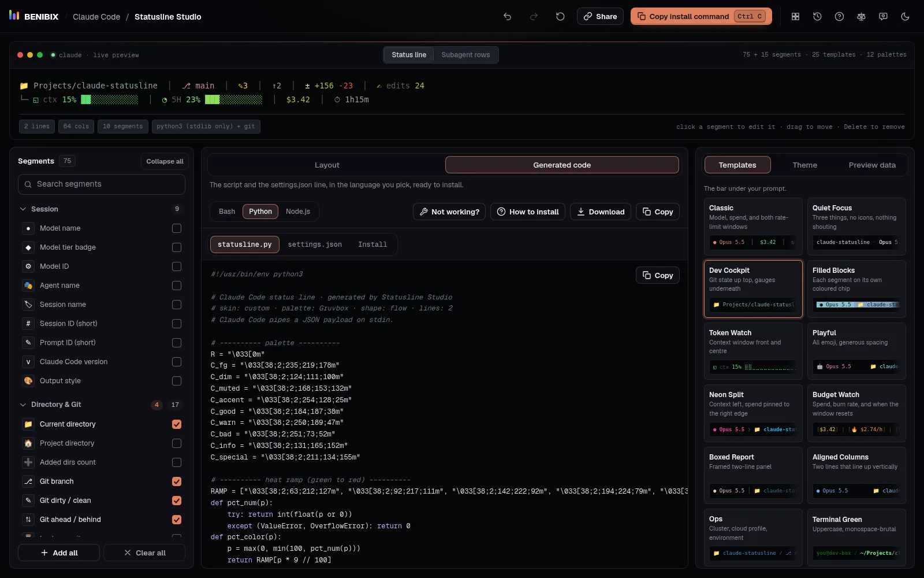Image resolution: width=924 pixels, height=578 pixels.
Task: Click the How to install button
Action: coord(528,212)
